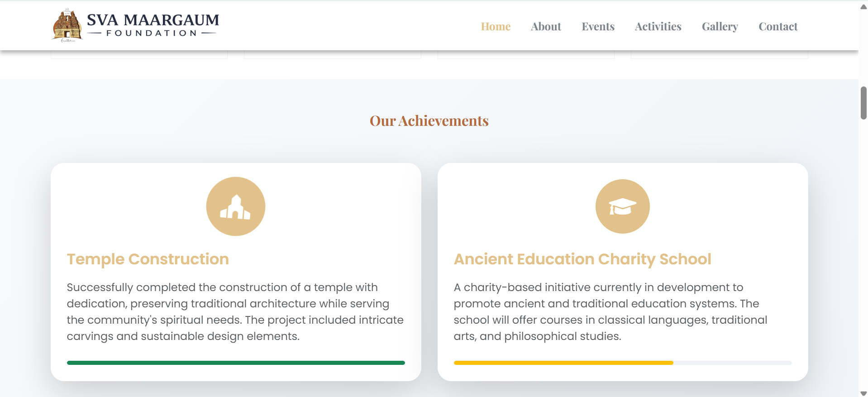Select Contact in the navigation bar
The width and height of the screenshot is (868, 397).
[x=778, y=27]
